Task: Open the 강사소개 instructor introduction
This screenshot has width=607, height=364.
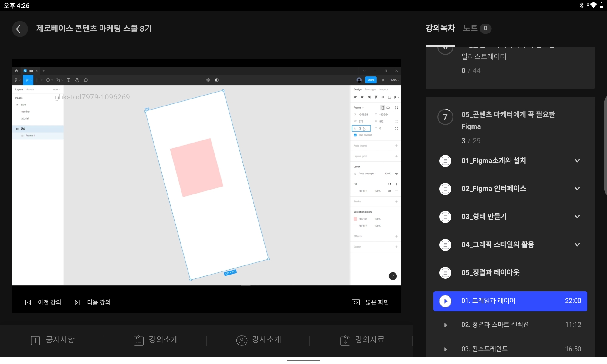Action: pos(259,340)
